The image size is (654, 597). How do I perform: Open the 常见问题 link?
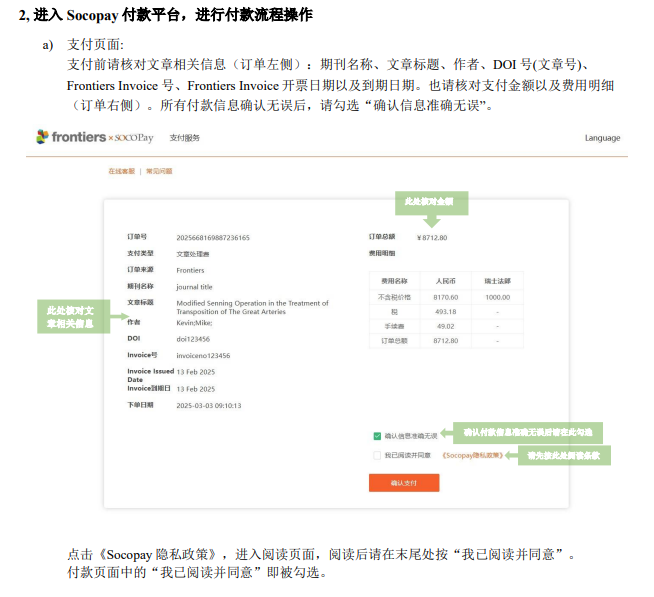tap(159, 171)
